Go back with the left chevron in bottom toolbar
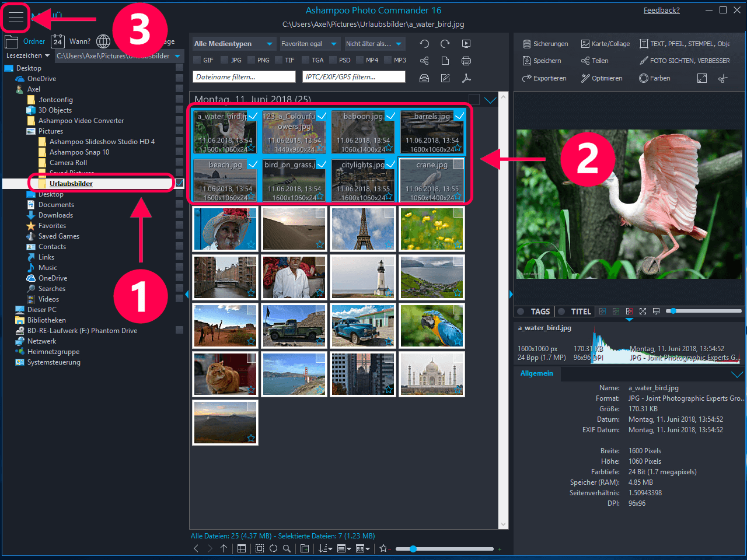Screen dimensions: 747x560 coord(196,548)
